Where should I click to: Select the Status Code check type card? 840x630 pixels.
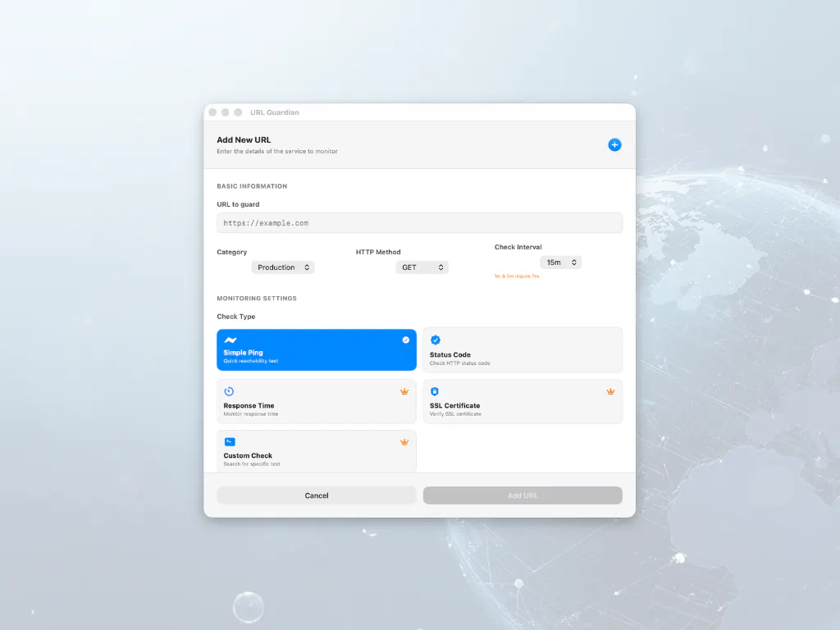523,349
